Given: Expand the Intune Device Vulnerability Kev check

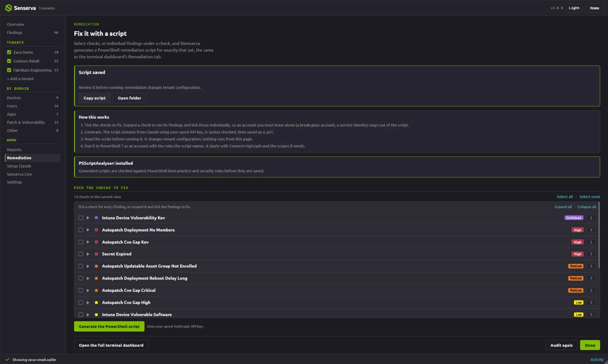Looking at the screenshot, I should click(88, 218).
